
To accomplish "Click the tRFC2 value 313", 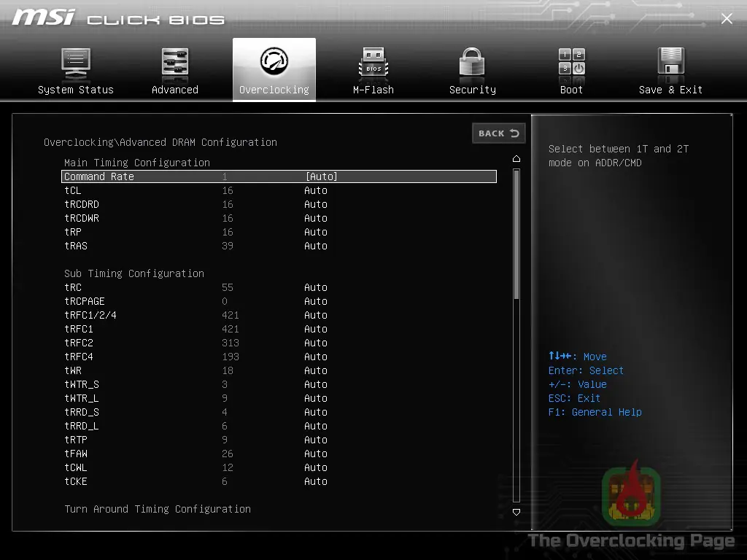I will click(231, 343).
